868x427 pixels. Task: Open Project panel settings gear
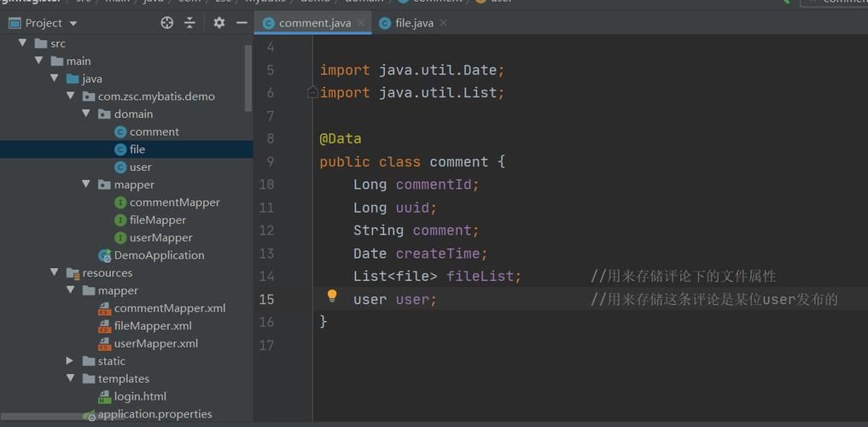tap(219, 23)
